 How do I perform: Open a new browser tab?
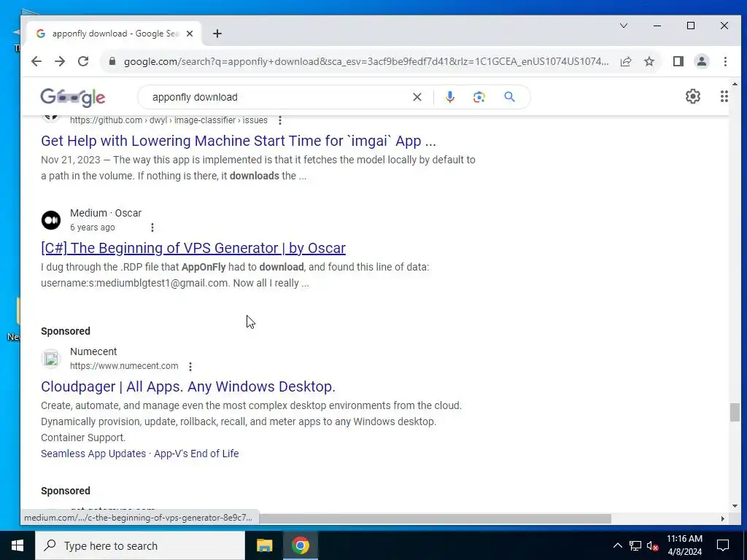point(217,34)
